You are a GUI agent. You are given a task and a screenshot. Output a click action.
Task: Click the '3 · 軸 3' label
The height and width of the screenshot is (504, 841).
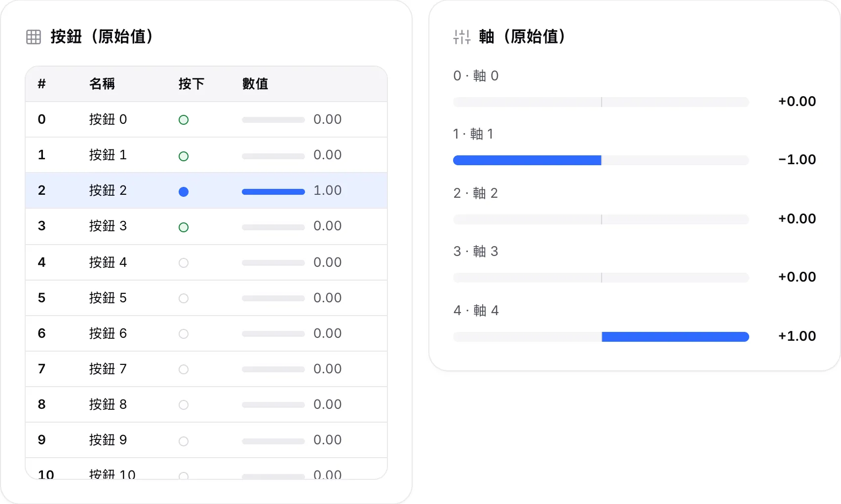[476, 252]
